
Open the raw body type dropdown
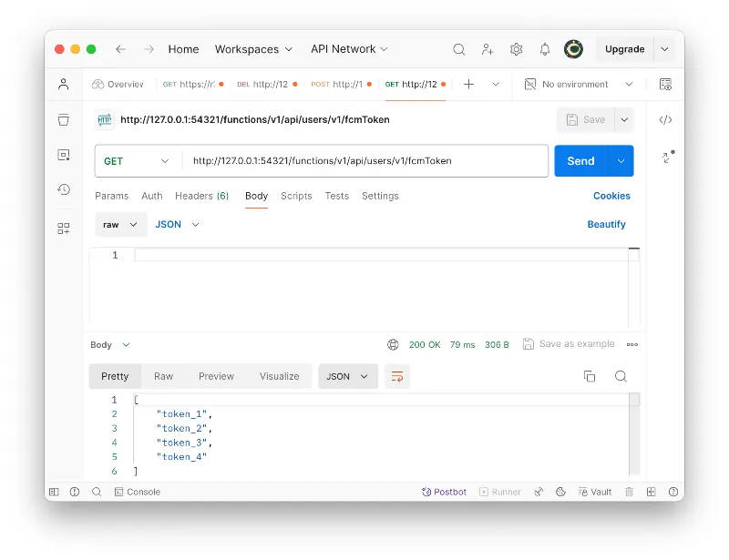click(121, 225)
